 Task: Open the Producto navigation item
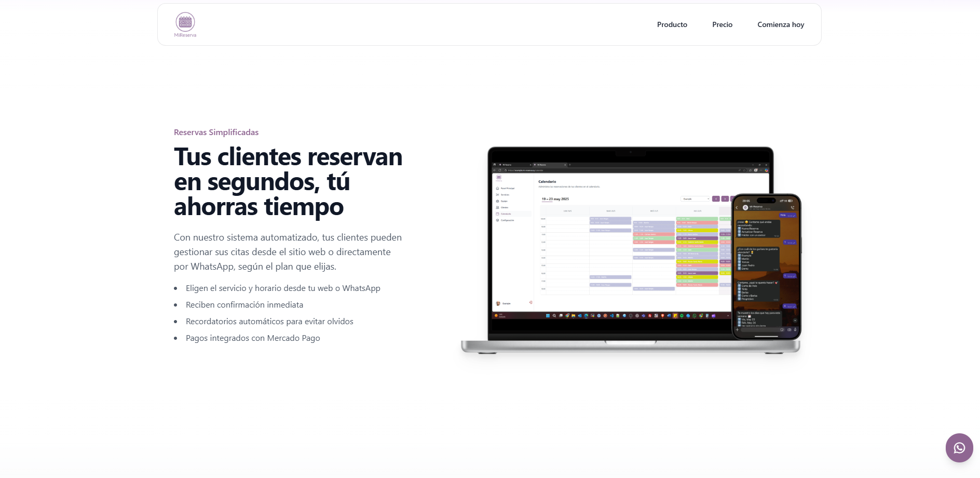point(672,24)
